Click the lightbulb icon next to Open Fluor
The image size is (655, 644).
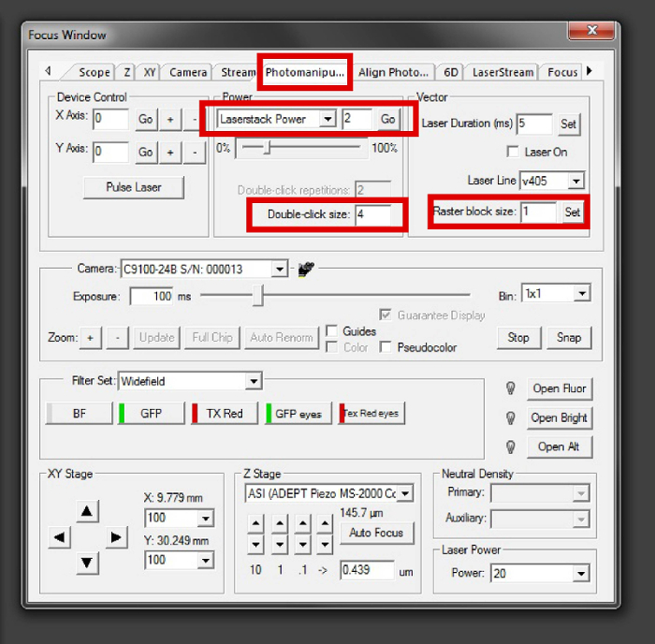pyautogui.click(x=511, y=388)
